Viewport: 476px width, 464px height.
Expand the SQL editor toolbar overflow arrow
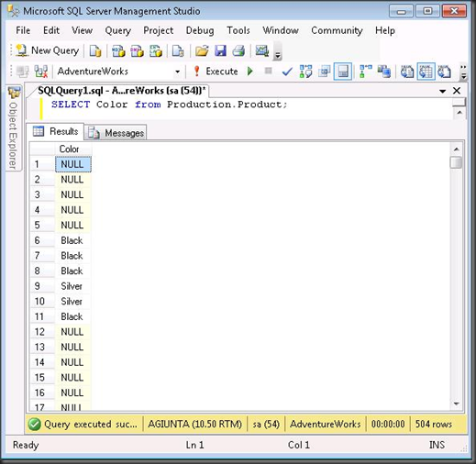tap(463, 72)
